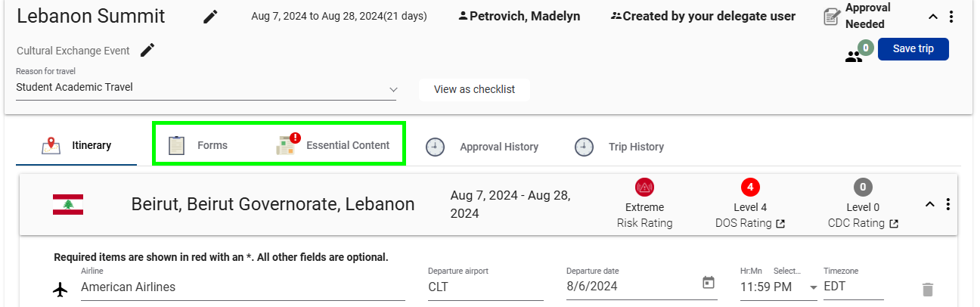The width and height of the screenshot is (980, 307).
Task: Edit the Lebanon Summit trip name
Action: point(211,17)
